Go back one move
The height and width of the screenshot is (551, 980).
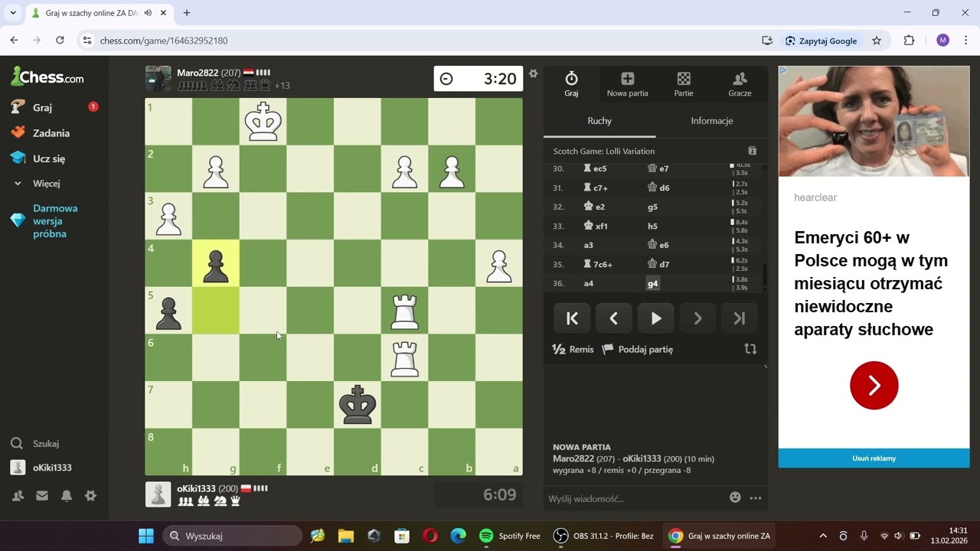[613, 318]
